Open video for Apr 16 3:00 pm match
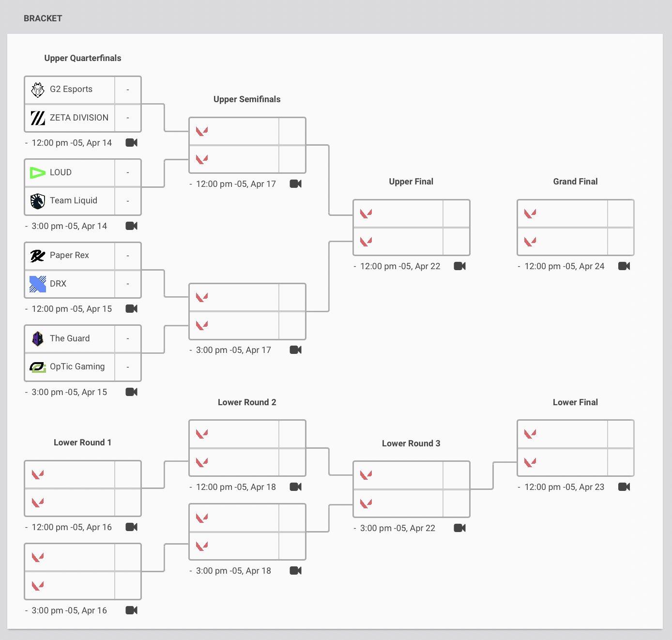672x640 pixels. 132,610
